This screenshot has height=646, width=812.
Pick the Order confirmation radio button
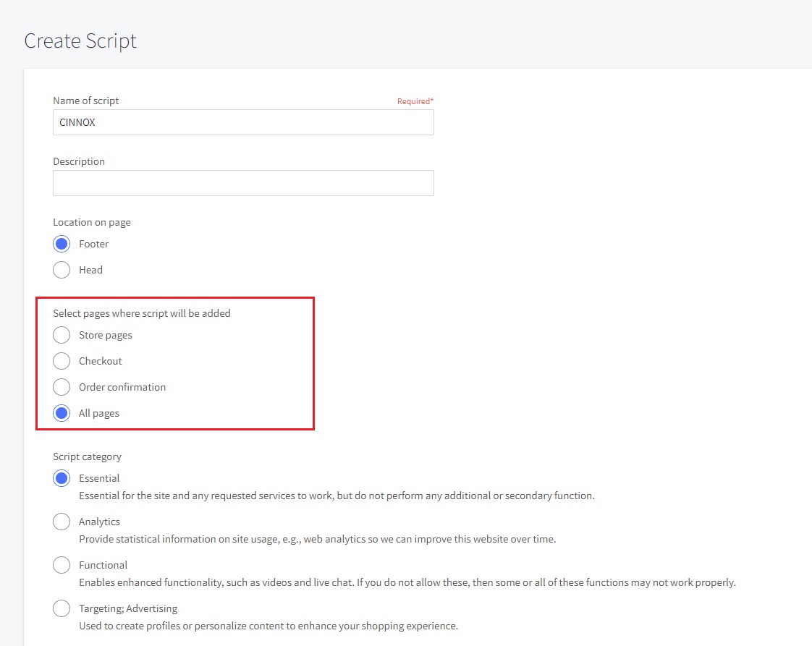(62, 387)
